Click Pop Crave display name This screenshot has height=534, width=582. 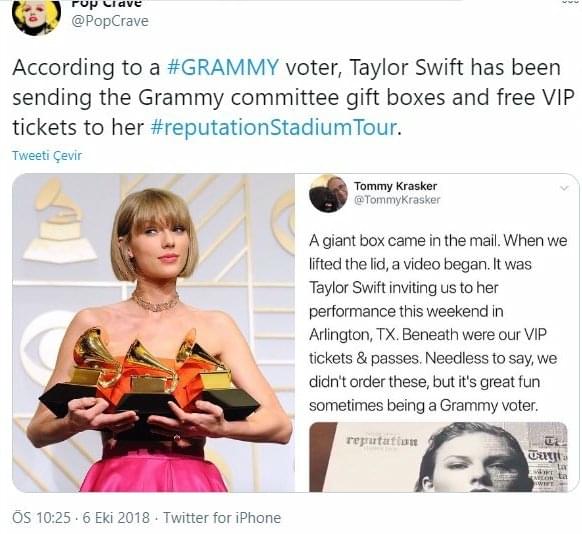click(x=106, y=4)
